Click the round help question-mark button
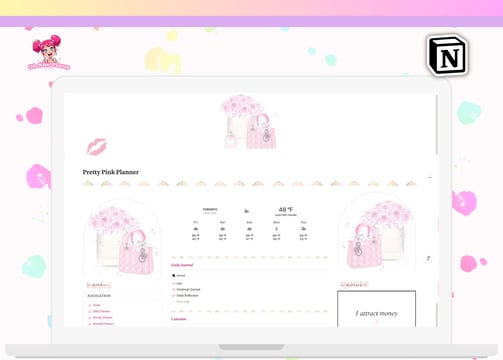This screenshot has height=360, width=503. (428, 259)
